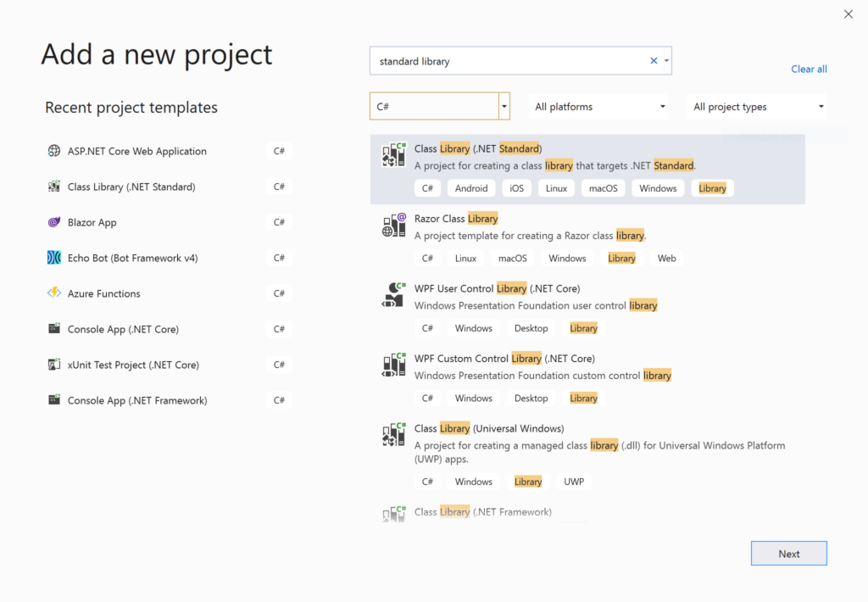Click the Library tag on Razor Class Library
This screenshot has width=868, height=602.
(x=621, y=258)
